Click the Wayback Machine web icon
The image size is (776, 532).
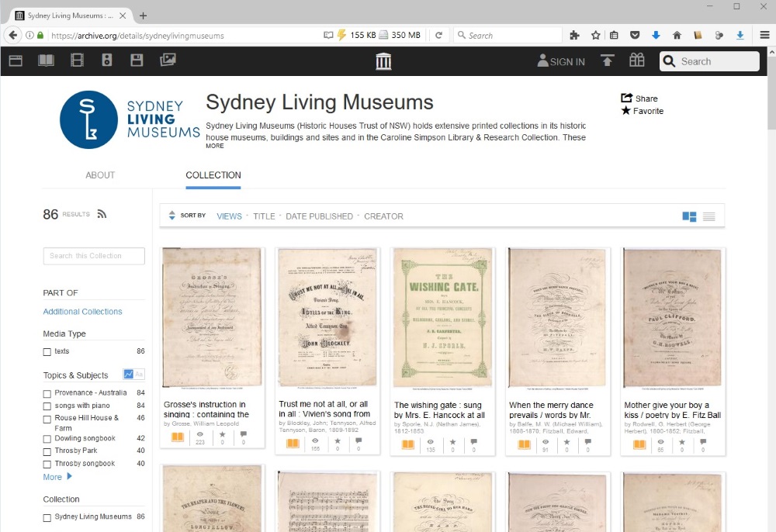click(x=16, y=60)
